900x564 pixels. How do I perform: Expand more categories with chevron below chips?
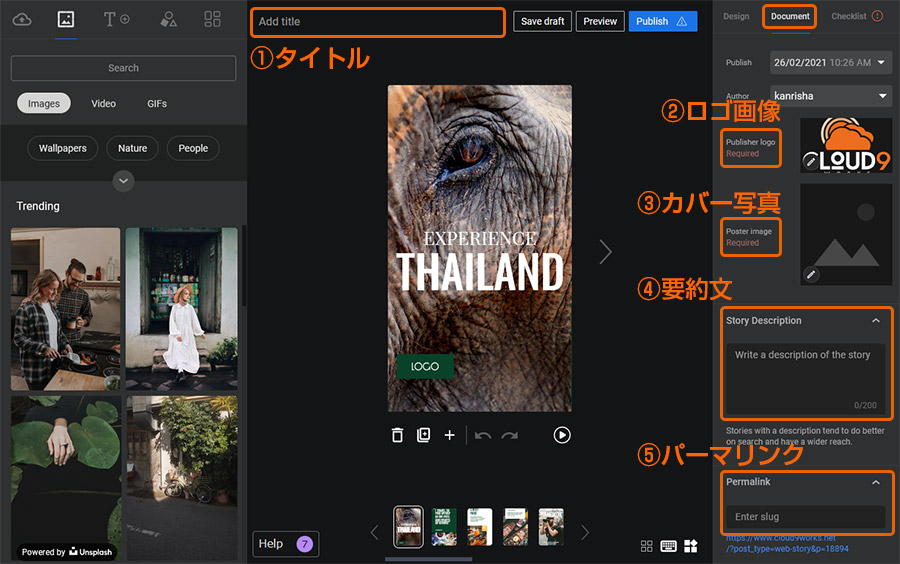point(124,181)
